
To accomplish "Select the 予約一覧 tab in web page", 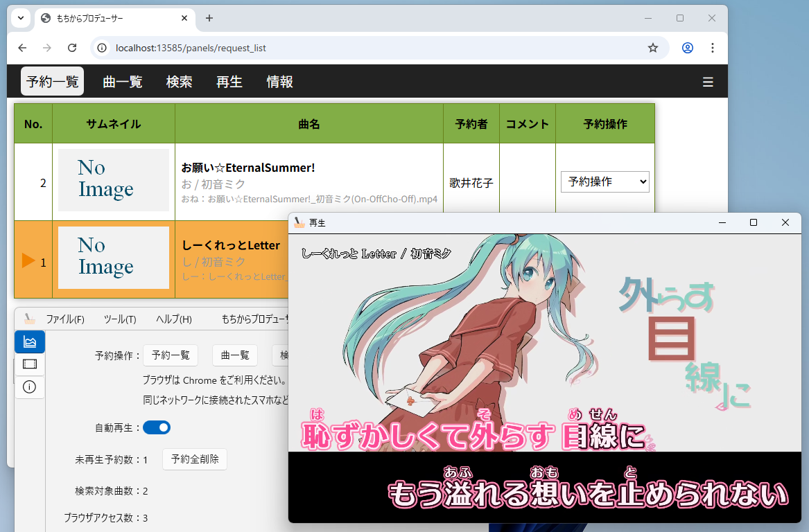I will tap(52, 82).
